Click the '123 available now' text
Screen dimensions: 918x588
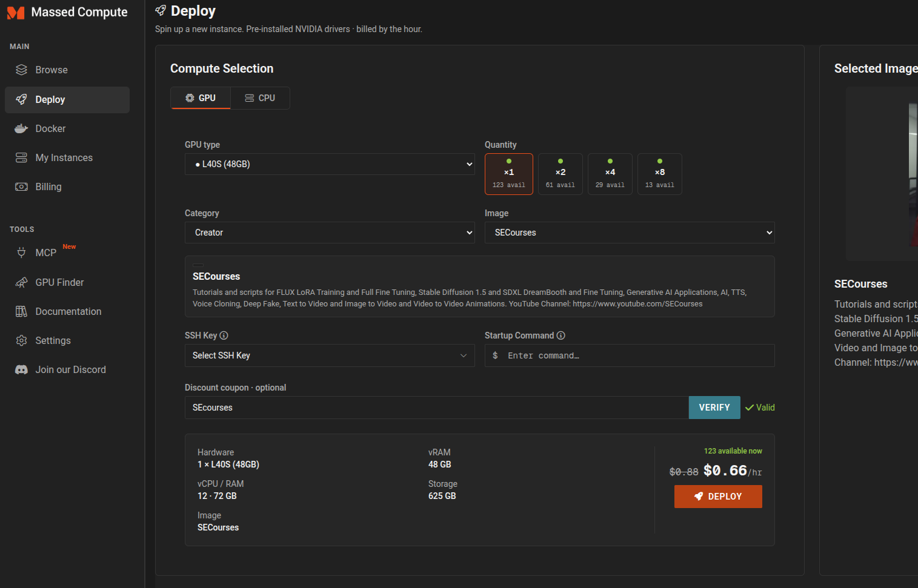733,451
